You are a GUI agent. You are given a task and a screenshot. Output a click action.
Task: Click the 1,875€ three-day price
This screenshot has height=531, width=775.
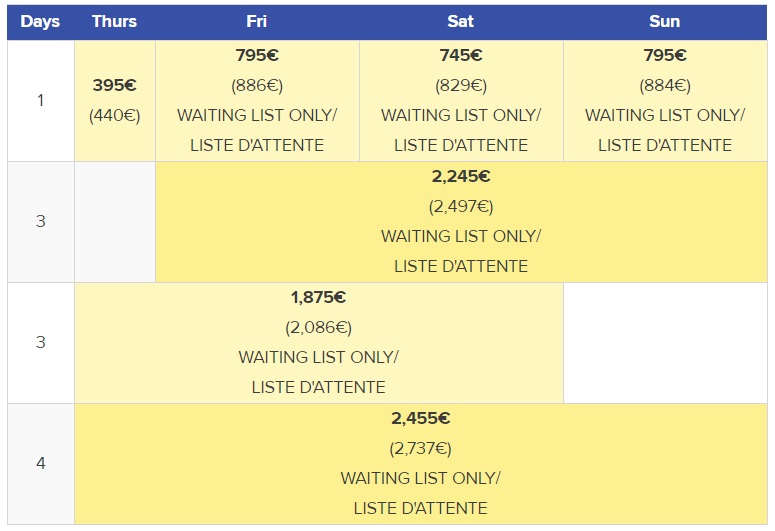[x=318, y=297]
